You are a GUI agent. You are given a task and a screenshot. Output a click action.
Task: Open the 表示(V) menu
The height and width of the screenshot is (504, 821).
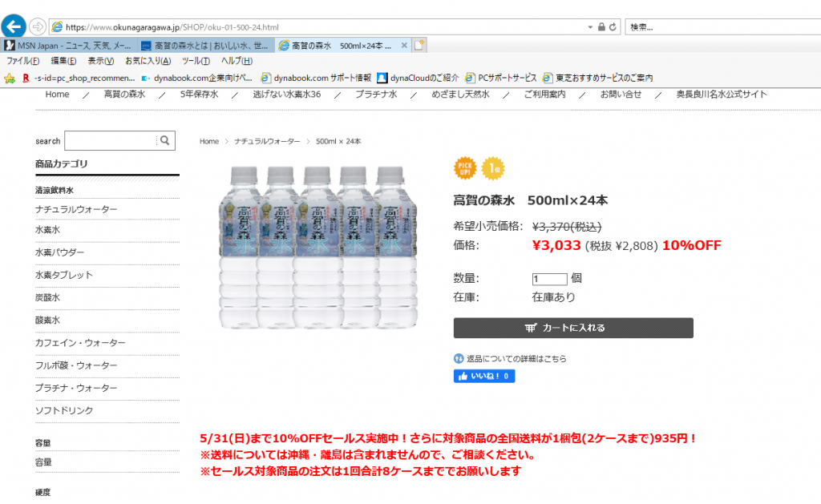(x=100, y=61)
